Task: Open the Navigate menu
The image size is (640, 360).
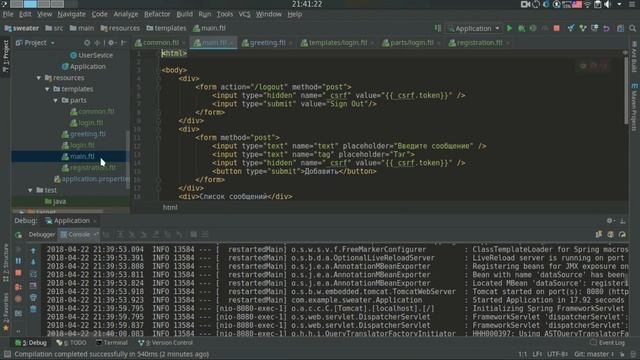Action: [x=71, y=14]
